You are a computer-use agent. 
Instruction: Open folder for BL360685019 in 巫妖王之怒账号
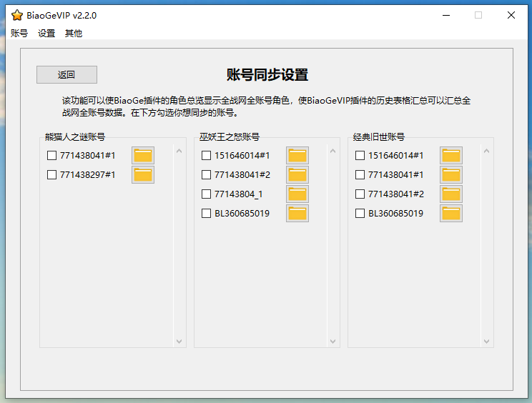click(x=297, y=213)
